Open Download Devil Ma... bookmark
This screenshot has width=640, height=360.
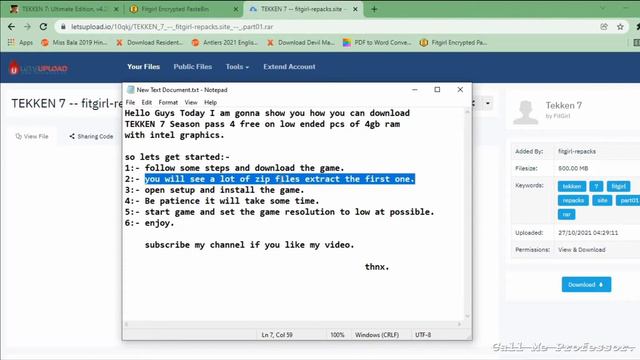[x=301, y=42]
